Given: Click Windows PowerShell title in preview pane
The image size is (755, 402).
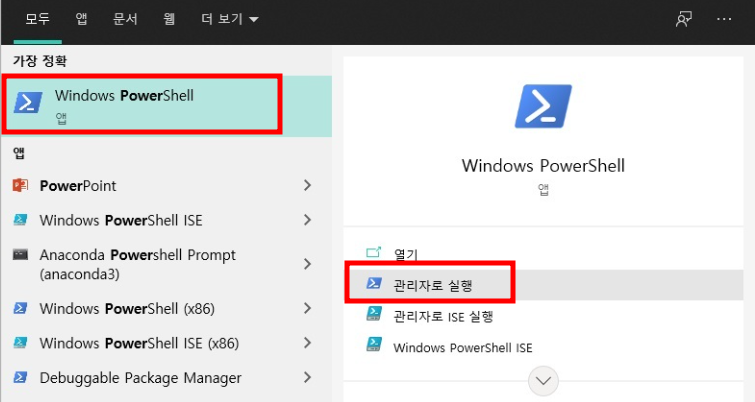Looking at the screenshot, I should click(x=543, y=166).
